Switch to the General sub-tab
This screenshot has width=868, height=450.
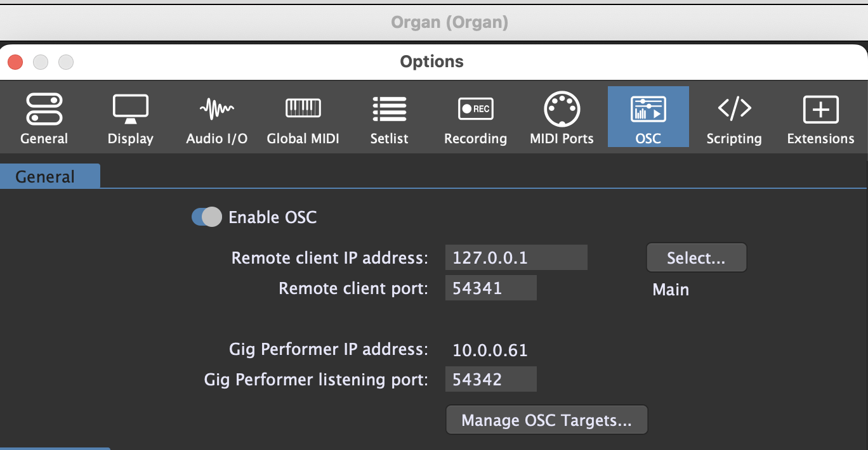[46, 177]
